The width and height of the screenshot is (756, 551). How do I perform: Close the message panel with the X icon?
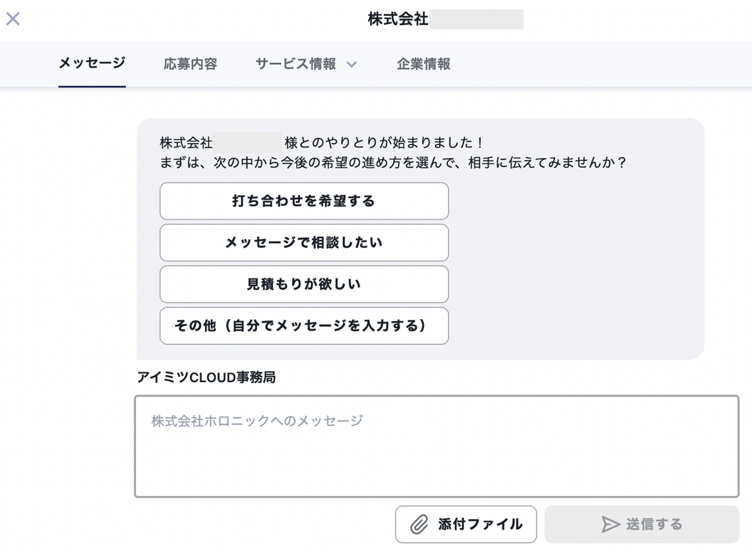tap(13, 19)
